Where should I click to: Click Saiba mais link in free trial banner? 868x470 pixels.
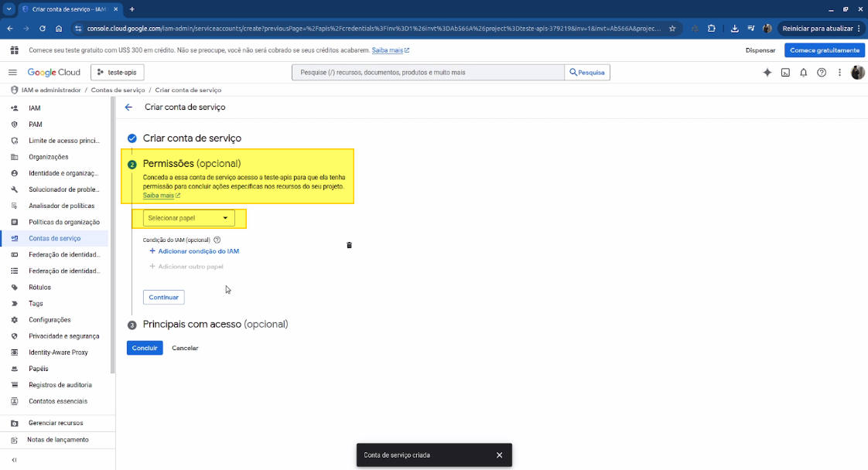point(390,50)
